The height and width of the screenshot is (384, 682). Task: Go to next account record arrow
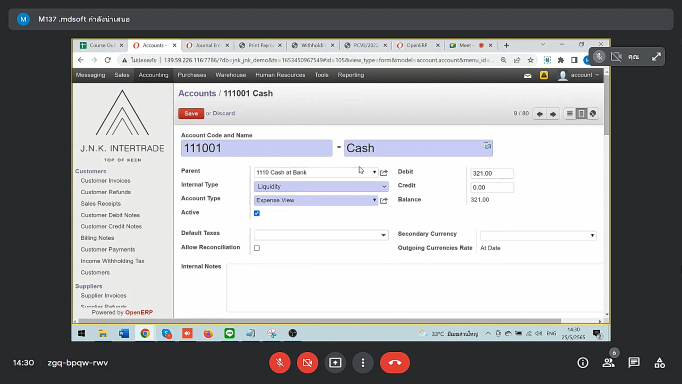click(x=553, y=114)
